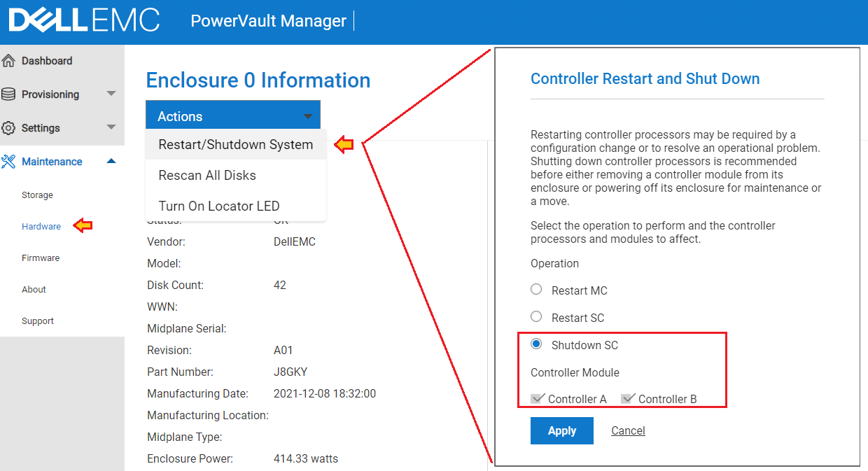Expand the Settings section
The height and width of the screenshot is (471, 868).
coord(110,127)
